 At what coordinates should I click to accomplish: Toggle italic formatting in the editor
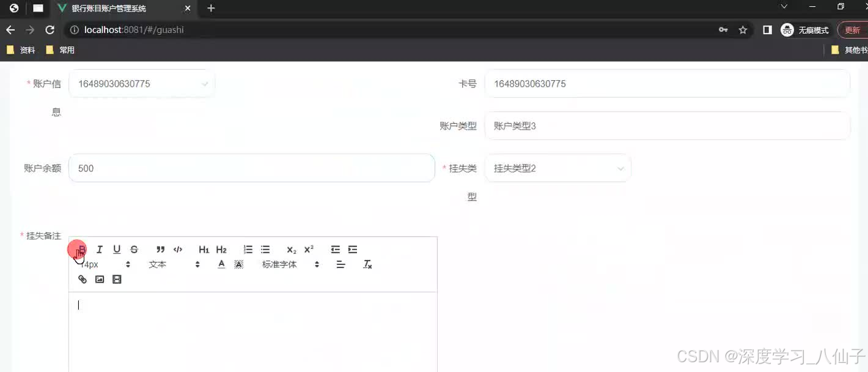pyautogui.click(x=99, y=249)
